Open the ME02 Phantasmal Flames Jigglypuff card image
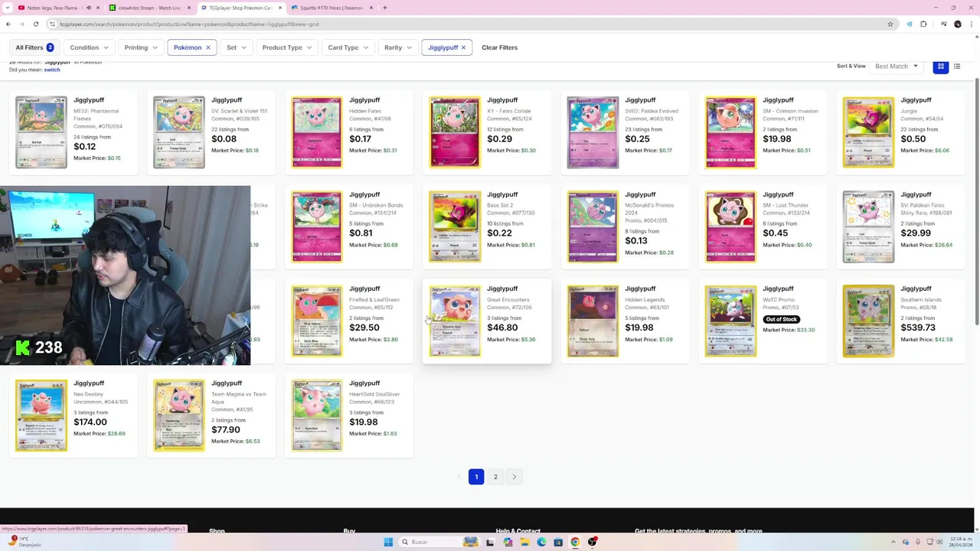The width and height of the screenshot is (980, 551). 41,132
